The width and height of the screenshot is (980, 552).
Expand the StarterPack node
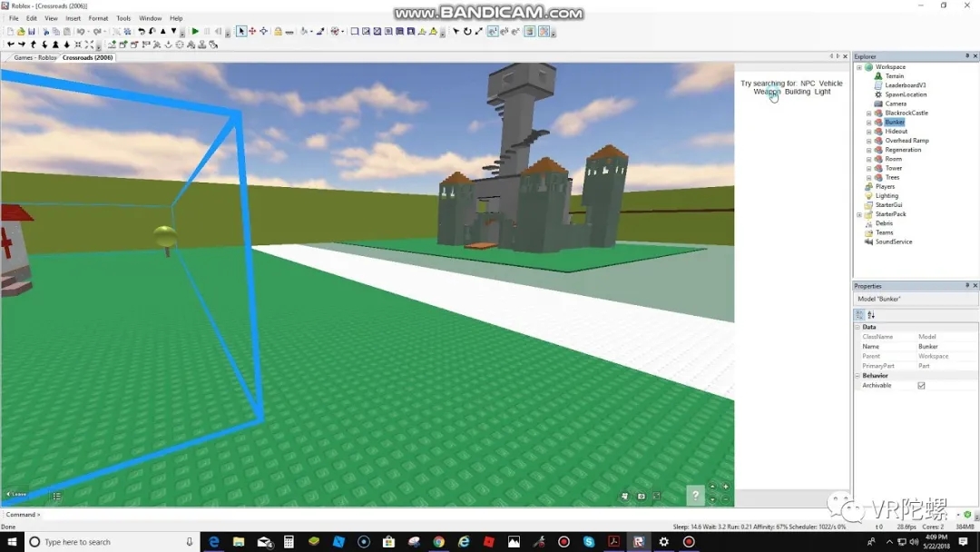coord(859,214)
